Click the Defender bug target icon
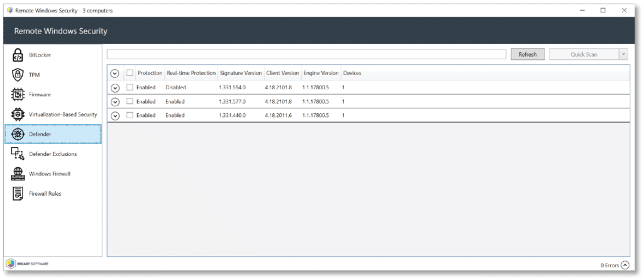The width and height of the screenshot is (644, 280). click(x=18, y=134)
